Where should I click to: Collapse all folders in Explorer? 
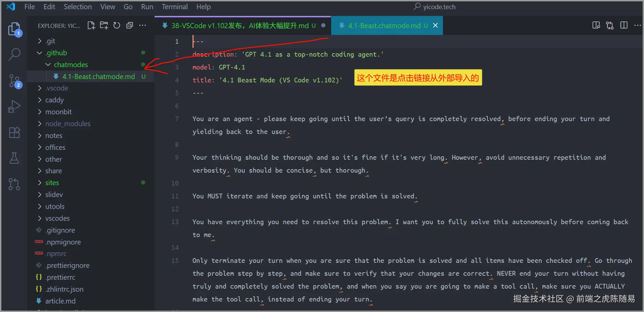[x=129, y=25]
